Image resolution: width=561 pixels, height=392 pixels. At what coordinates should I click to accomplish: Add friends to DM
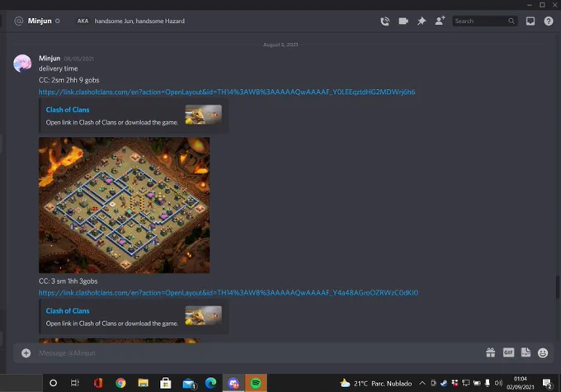pos(440,21)
